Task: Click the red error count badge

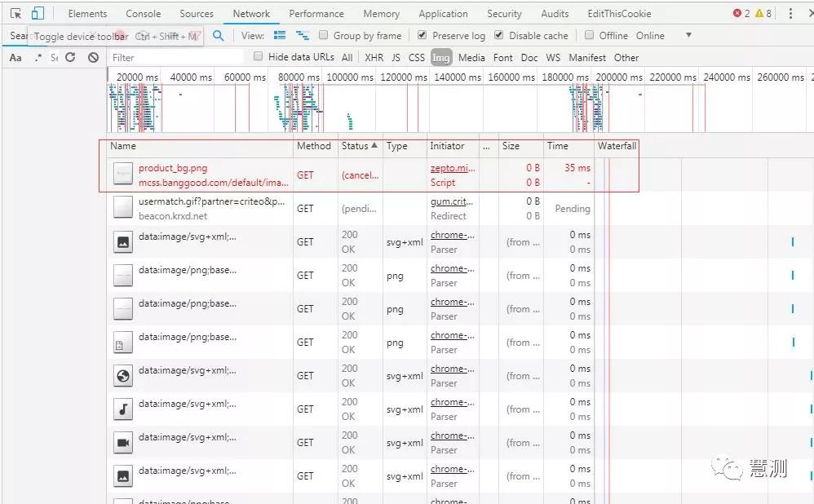Action: [x=741, y=14]
